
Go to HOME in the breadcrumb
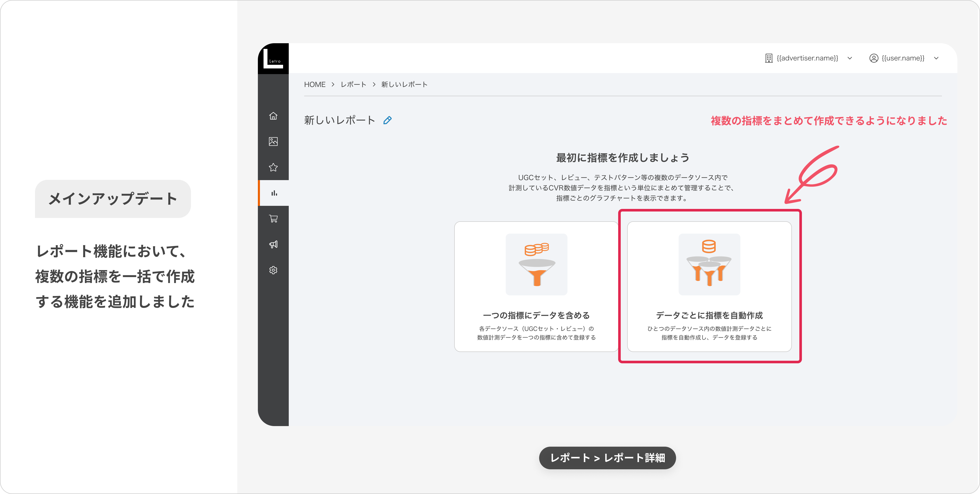tap(315, 84)
